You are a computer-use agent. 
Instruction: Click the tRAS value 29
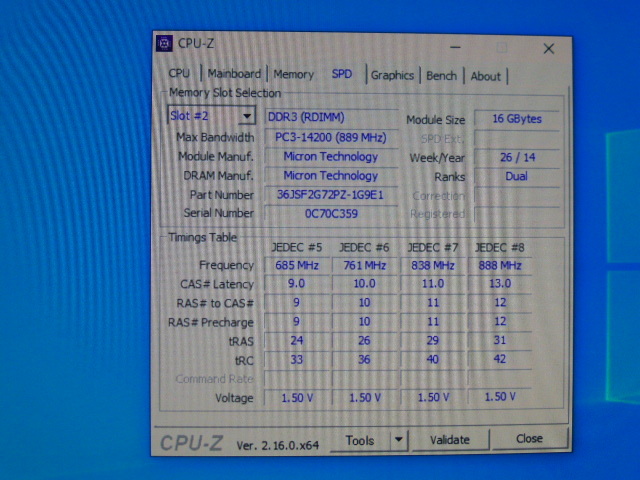[433, 340]
